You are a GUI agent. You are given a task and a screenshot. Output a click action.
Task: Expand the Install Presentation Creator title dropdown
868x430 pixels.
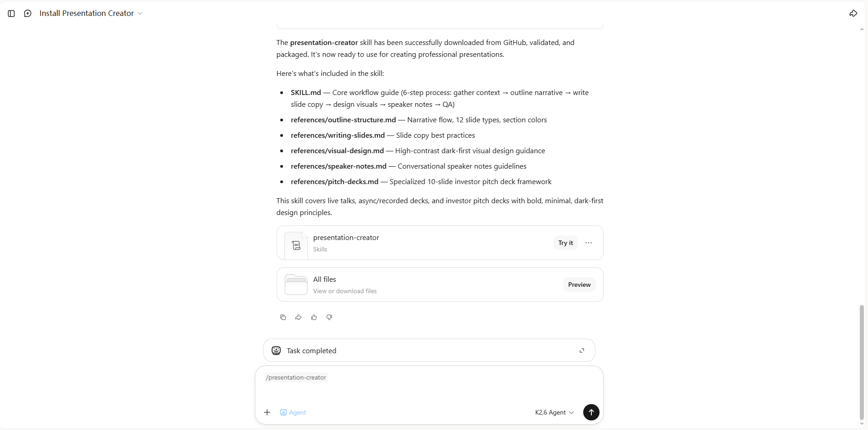click(x=91, y=14)
